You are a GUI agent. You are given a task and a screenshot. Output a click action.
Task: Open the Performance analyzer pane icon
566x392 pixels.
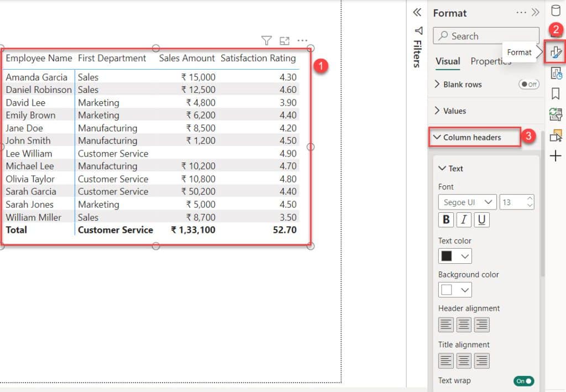point(556,74)
